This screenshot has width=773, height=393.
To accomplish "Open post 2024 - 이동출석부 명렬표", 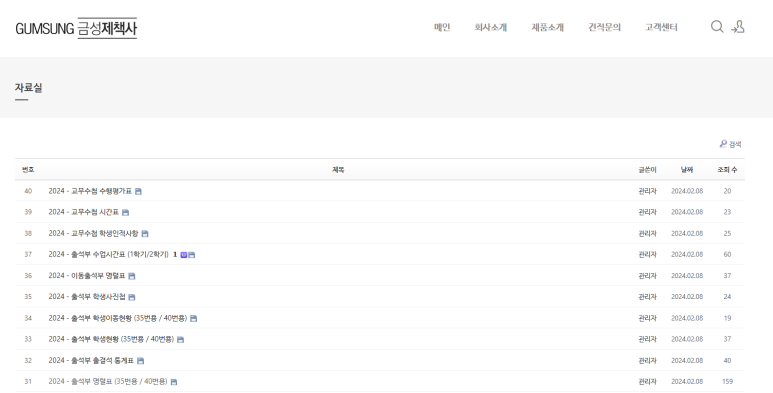I will [x=87, y=276].
